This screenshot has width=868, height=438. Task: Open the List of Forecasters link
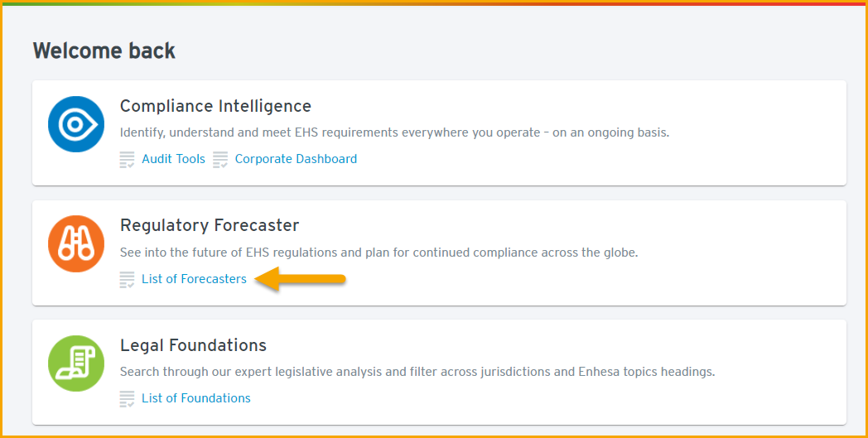point(195,279)
